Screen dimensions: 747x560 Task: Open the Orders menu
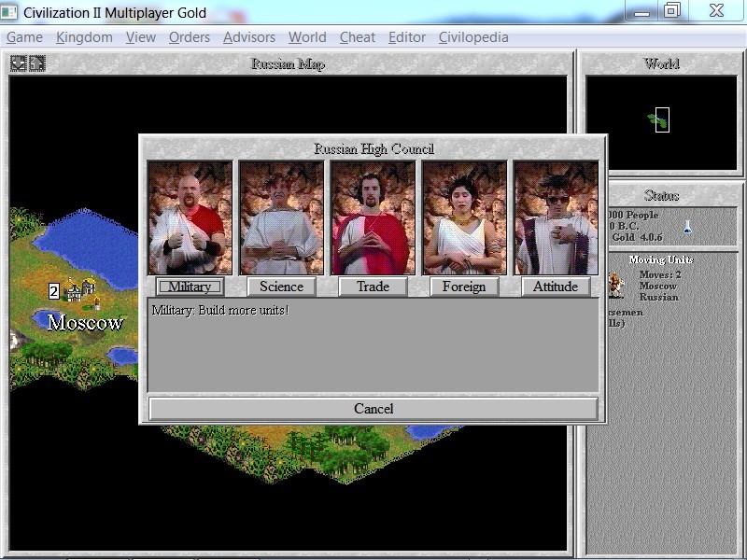[x=190, y=37]
